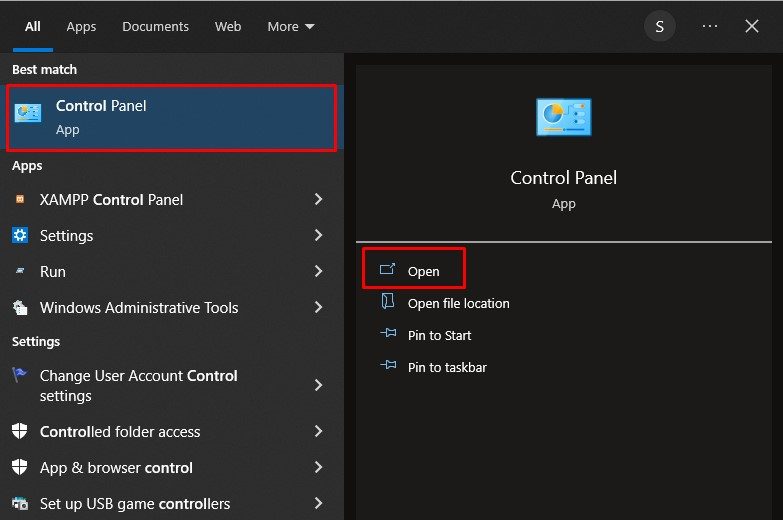Click Open file location

[x=458, y=304]
